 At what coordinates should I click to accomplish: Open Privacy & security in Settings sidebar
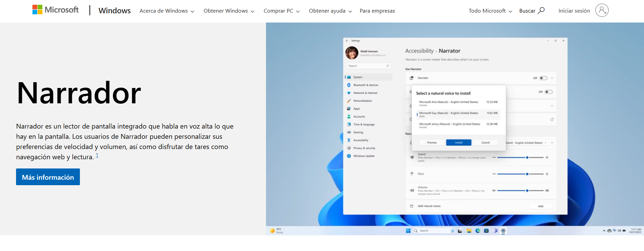364,148
